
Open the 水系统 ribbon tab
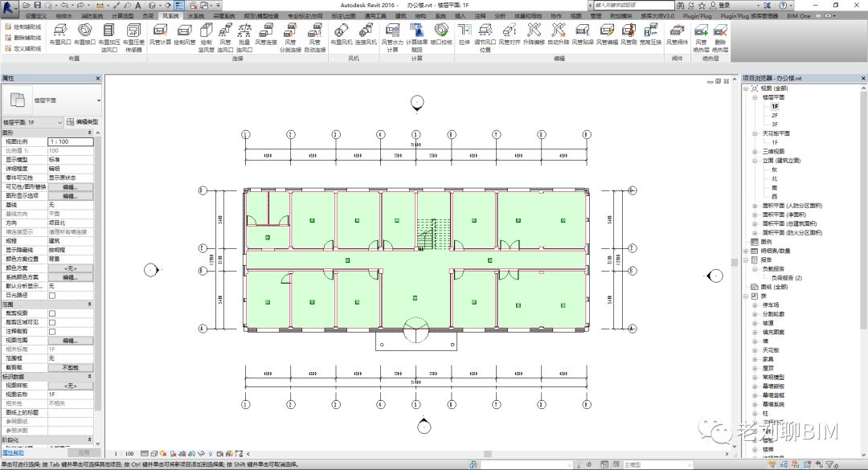coord(195,16)
